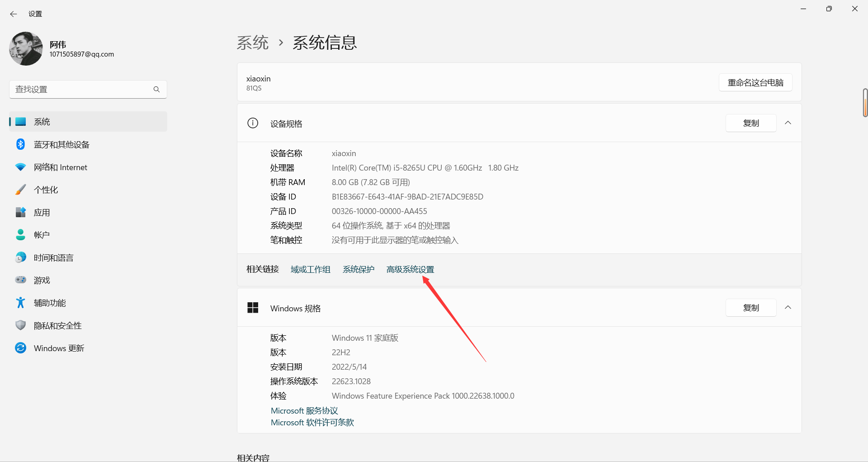The height and width of the screenshot is (462, 868).
Task: Collapse the 设备规格 section chevron
Action: click(788, 123)
